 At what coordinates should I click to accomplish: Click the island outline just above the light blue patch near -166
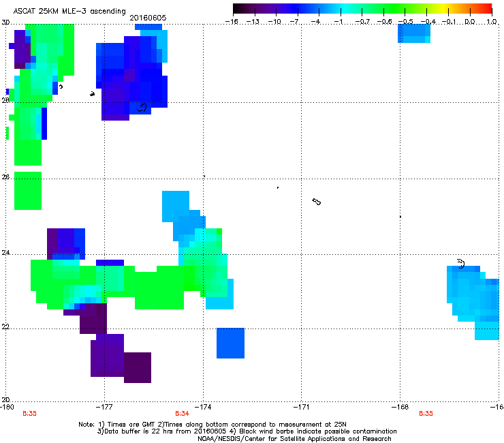461,264
